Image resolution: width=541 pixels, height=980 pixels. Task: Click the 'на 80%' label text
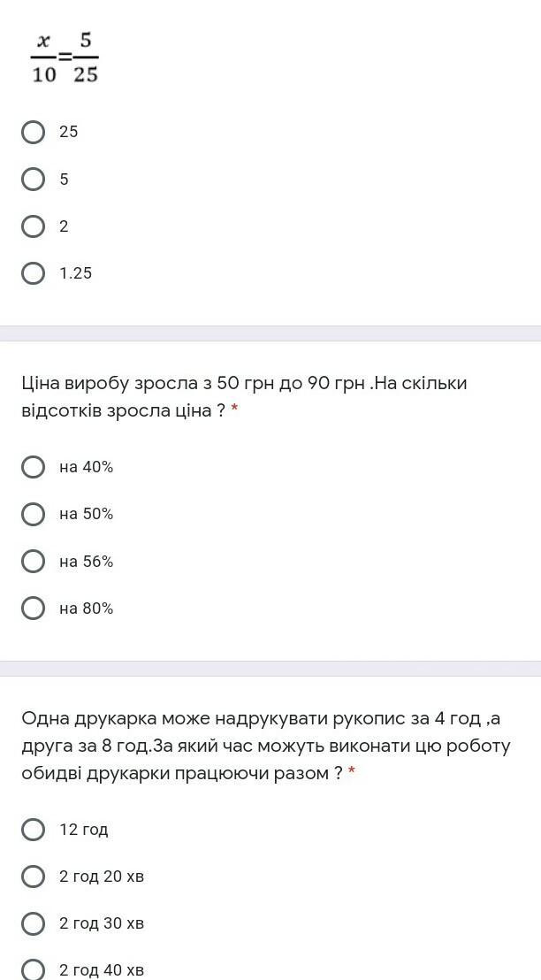coord(87,609)
